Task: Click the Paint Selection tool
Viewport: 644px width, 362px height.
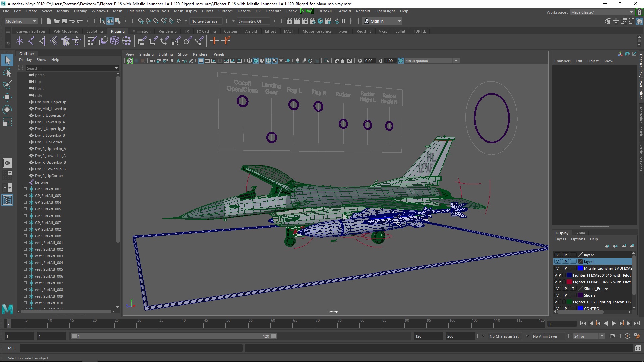Action: (7, 84)
